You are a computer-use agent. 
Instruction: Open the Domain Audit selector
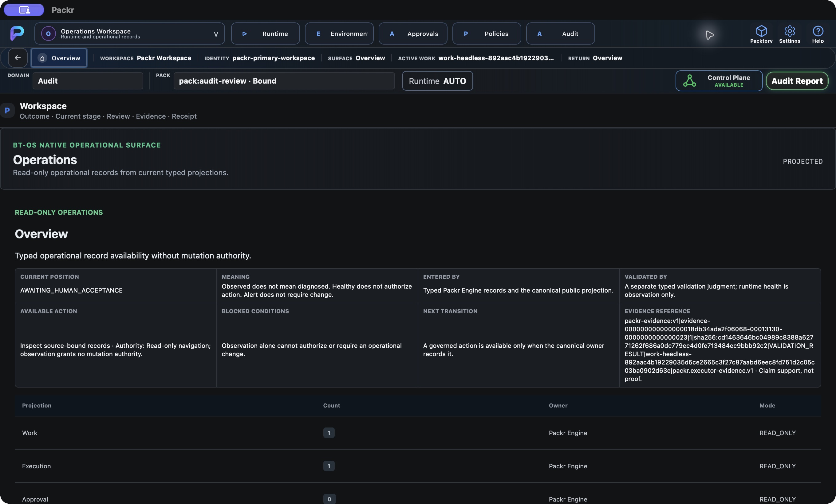coord(88,81)
